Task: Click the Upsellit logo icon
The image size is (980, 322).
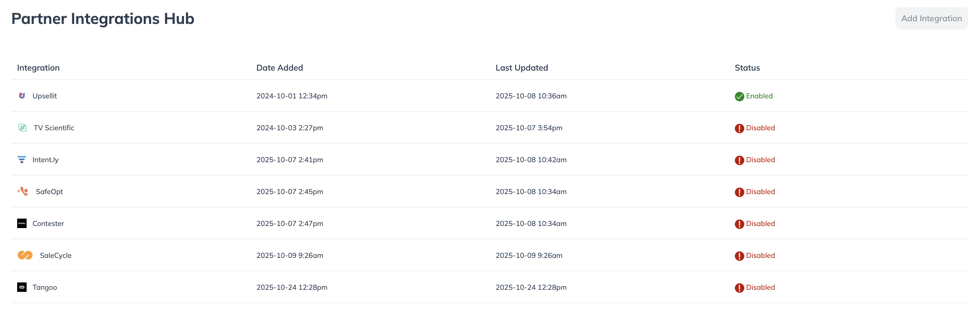Action: (x=22, y=96)
